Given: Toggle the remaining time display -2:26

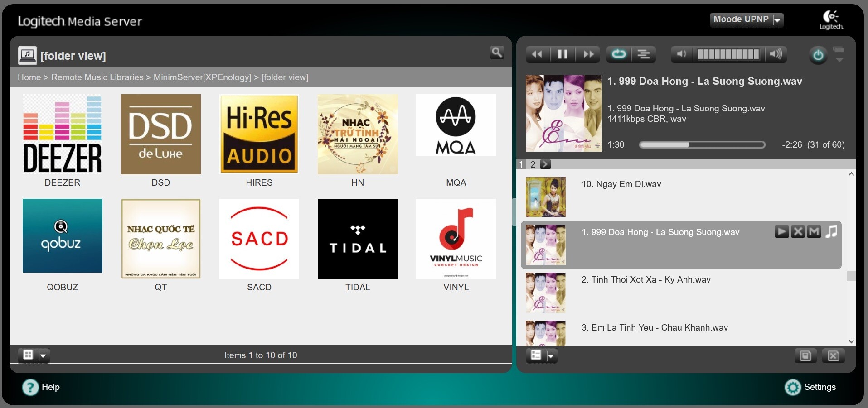Looking at the screenshot, I should pos(792,145).
